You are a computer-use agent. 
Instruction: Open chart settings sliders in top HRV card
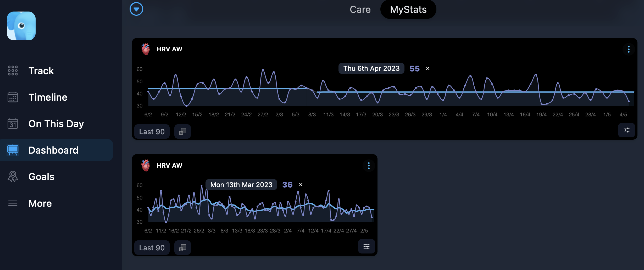[x=626, y=130]
